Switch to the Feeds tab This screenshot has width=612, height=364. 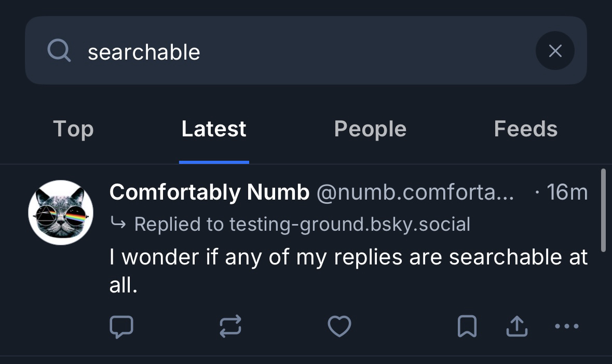point(525,129)
